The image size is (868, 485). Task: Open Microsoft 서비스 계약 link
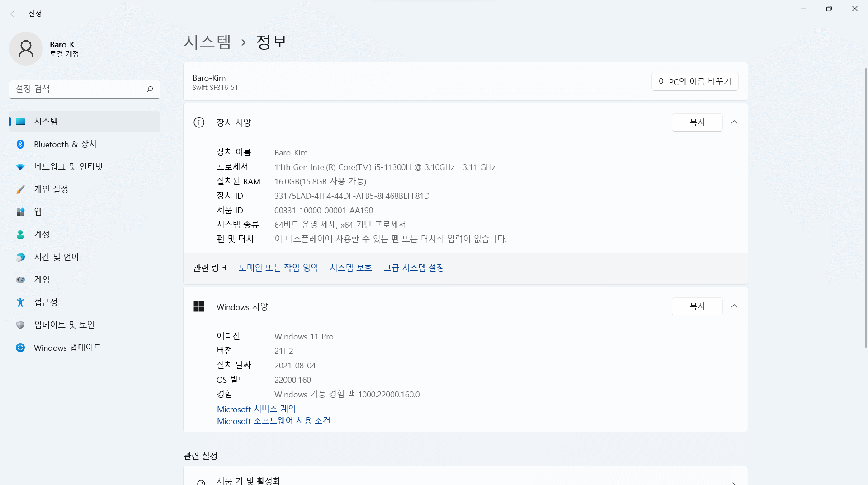pos(256,409)
